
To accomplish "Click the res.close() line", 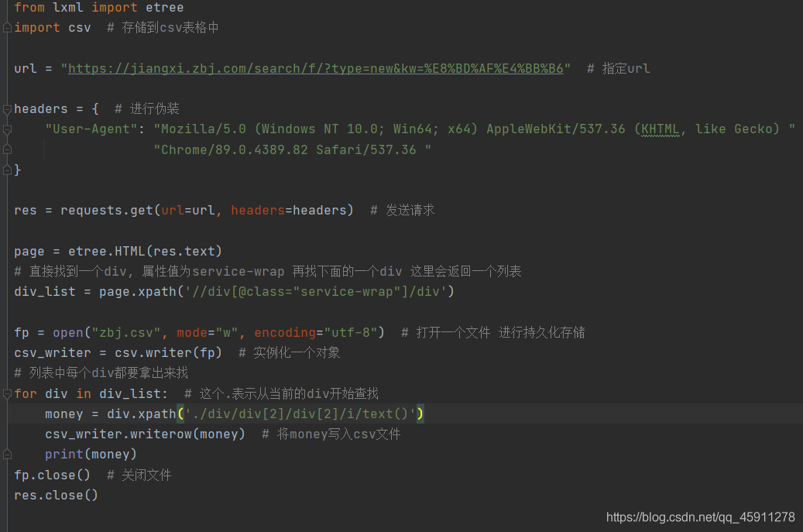I will coord(56,495).
